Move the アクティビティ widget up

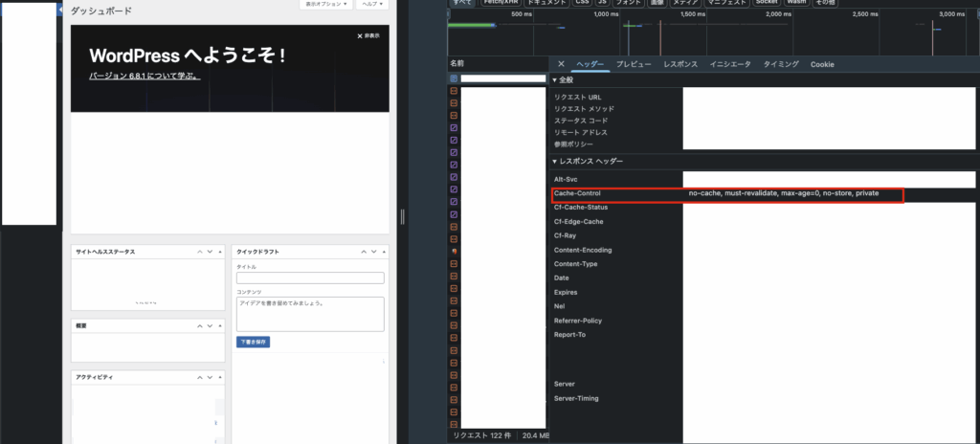coord(200,378)
